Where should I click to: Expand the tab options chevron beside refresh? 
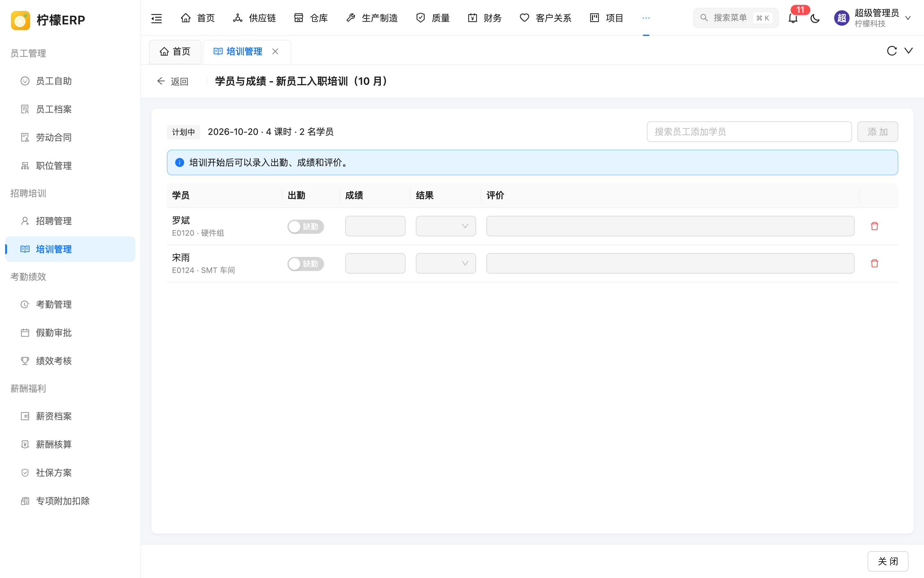[908, 51]
